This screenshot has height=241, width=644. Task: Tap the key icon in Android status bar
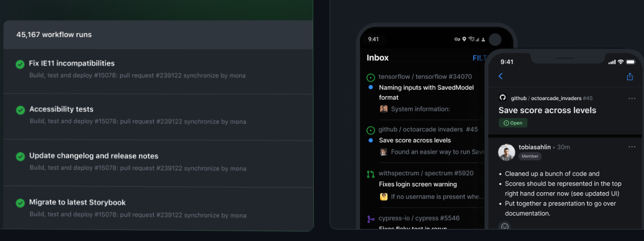457,39
